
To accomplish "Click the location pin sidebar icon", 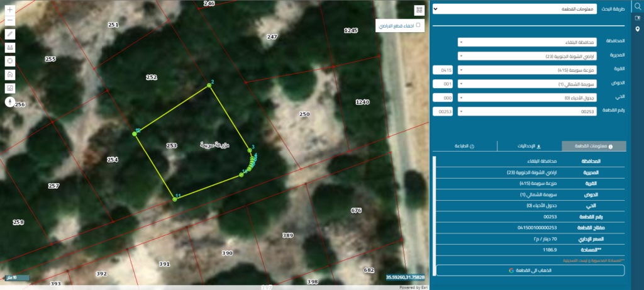I will coord(638,29).
